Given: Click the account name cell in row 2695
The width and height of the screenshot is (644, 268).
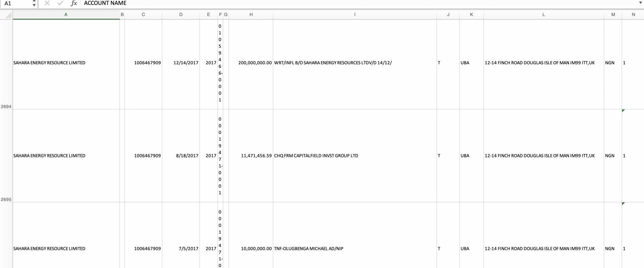Looking at the screenshot, I should [x=66, y=156].
